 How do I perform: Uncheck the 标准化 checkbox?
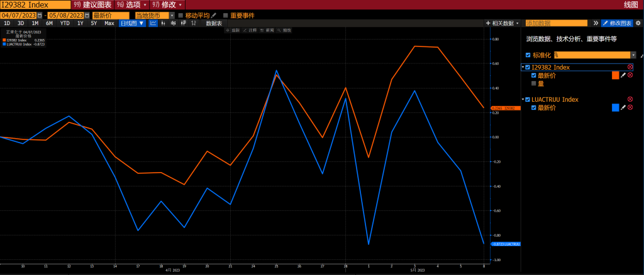pyautogui.click(x=528, y=55)
